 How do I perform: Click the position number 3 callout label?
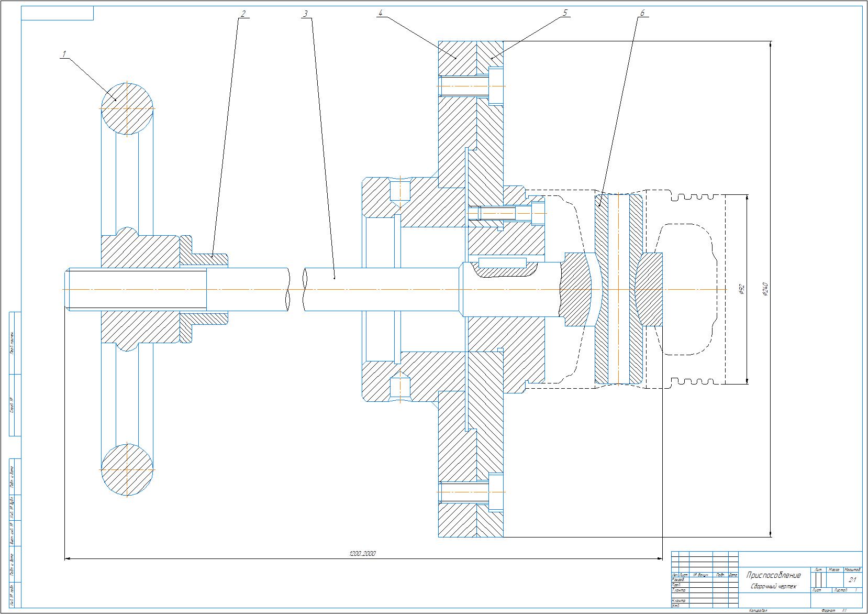(305, 14)
